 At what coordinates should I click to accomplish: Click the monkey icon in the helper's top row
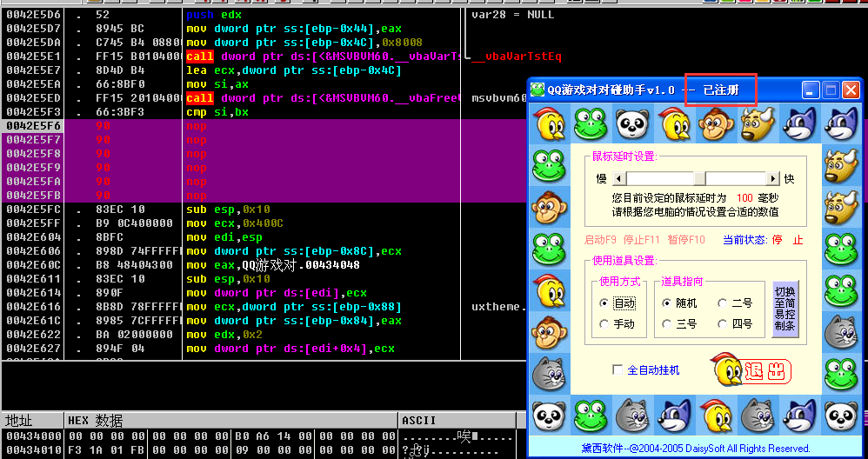coord(715,123)
